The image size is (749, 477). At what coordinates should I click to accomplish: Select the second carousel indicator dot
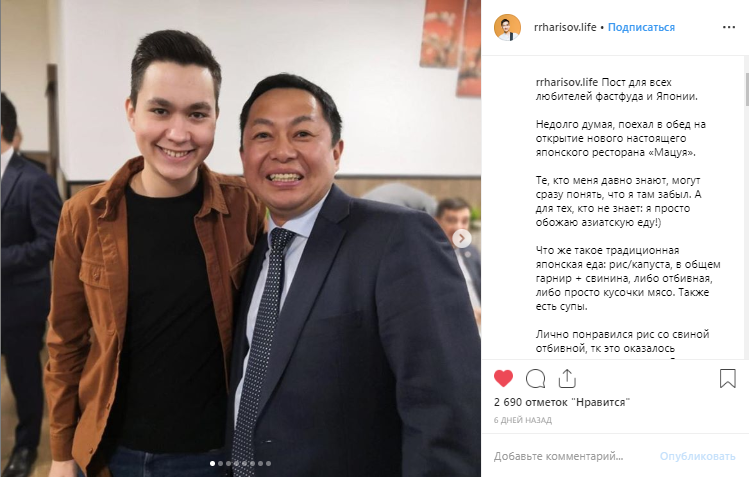point(220,464)
